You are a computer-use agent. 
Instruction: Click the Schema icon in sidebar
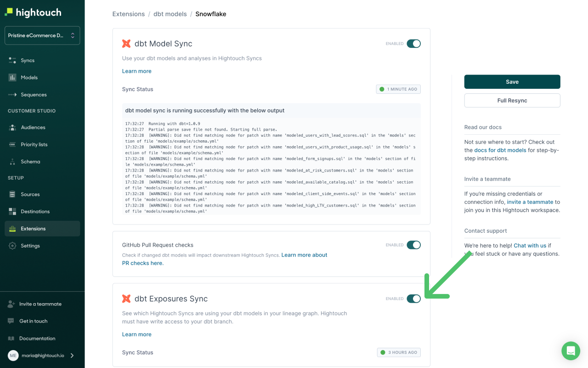pyautogui.click(x=12, y=162)
